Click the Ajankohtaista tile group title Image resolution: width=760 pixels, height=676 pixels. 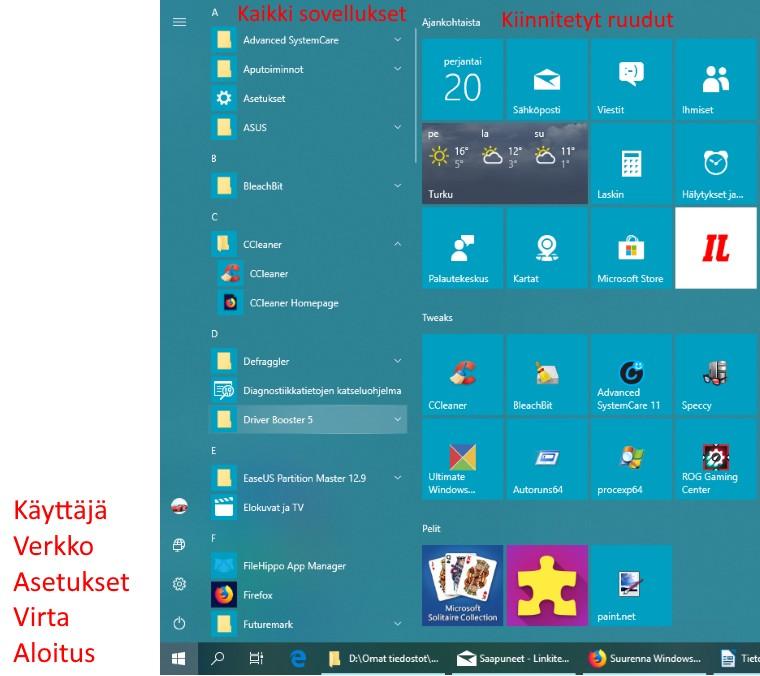pos(451,22)
